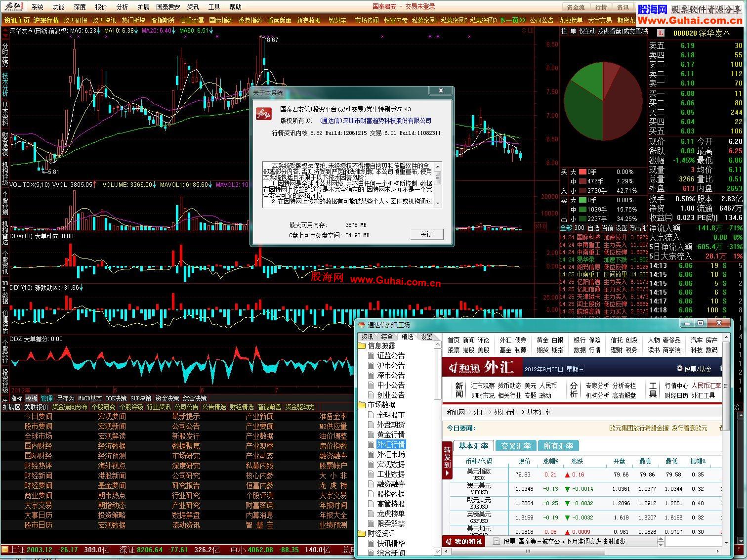
Task: Click 欧元集团放行希腊金援 headline
Action: tap(639, 428)
